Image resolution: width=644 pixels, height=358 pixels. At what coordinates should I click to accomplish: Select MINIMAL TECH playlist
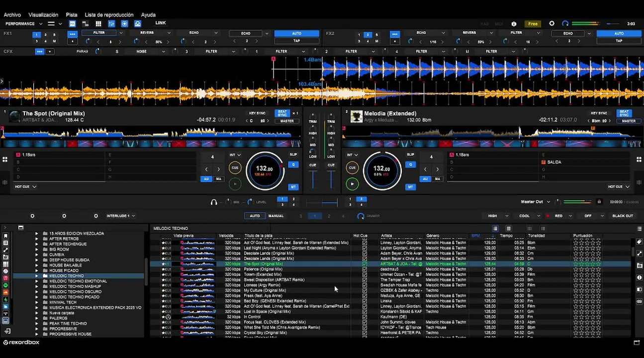(63, 302)
